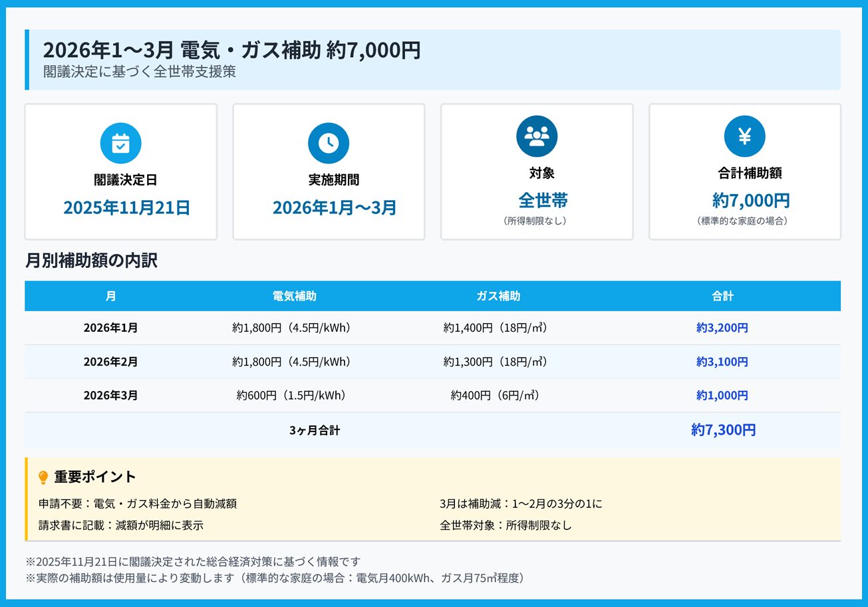
Task: Click the yen icon for 合計補助額
Action: coord(744,136)
